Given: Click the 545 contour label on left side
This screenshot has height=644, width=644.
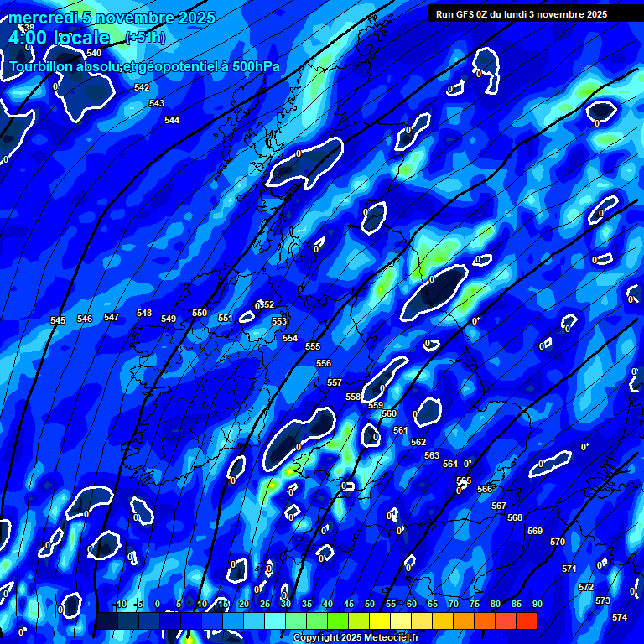Looking at the screenshot, I should click(58, 321).
